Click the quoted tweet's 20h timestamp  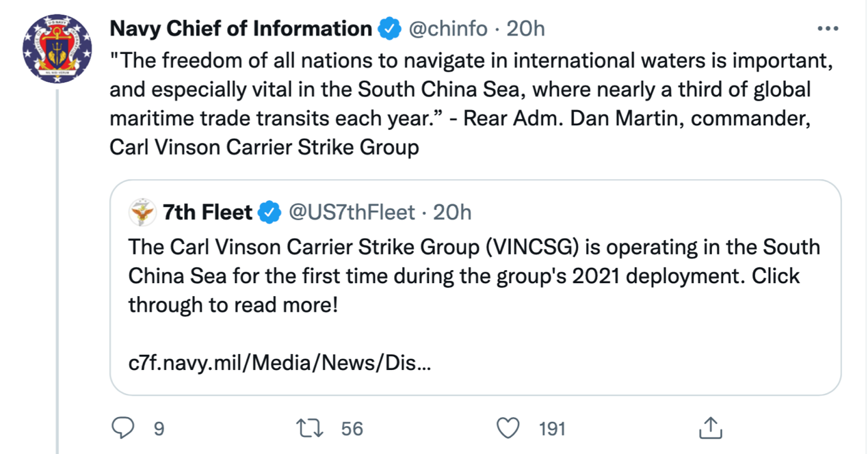(x=453, y=213)
